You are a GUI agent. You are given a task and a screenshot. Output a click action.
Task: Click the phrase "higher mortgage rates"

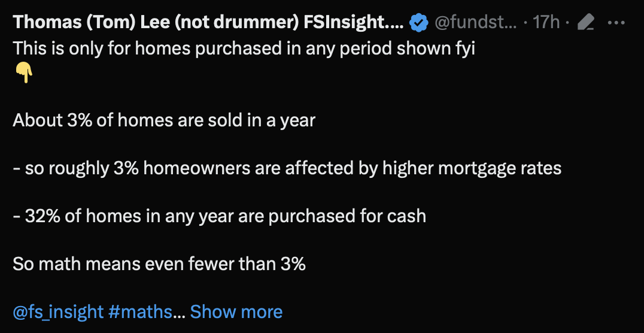pos(472,168)
